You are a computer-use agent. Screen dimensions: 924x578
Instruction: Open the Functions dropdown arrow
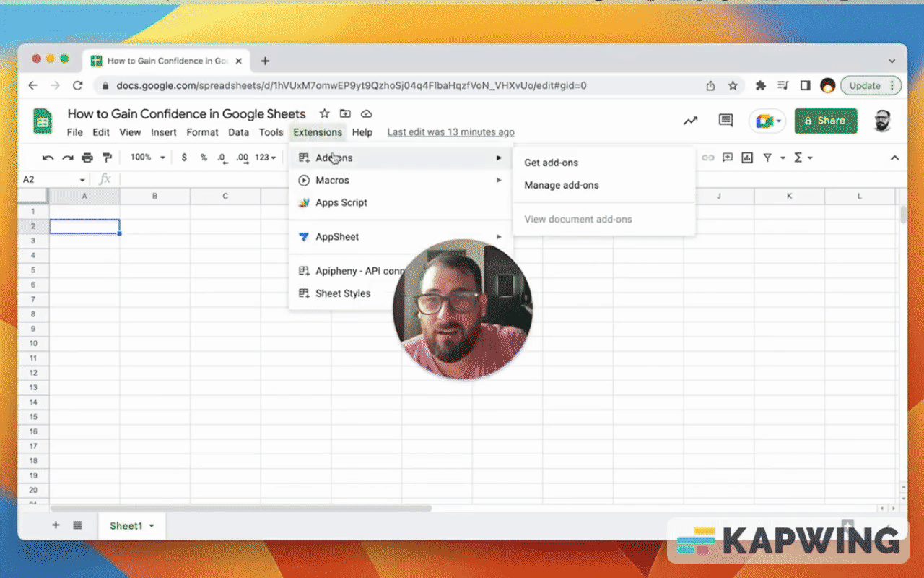point(810,158)
